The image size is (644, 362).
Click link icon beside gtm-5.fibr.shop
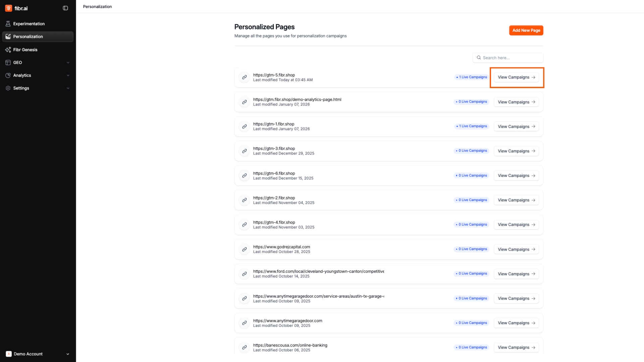point(245,77)
